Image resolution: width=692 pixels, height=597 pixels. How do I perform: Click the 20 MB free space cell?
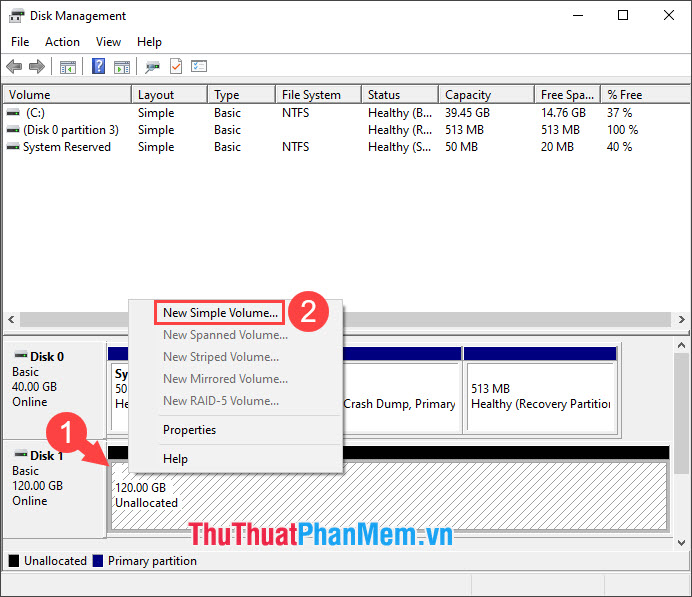tap(557, 146)
